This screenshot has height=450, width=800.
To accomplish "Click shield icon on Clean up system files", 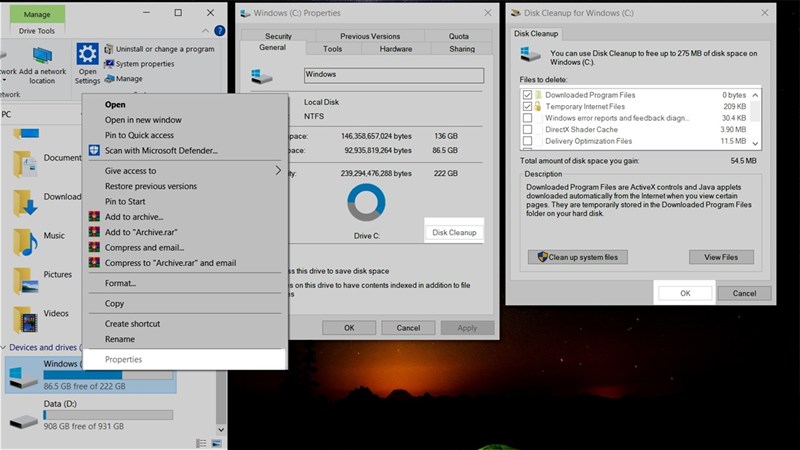I will click(x=542, y=257).
